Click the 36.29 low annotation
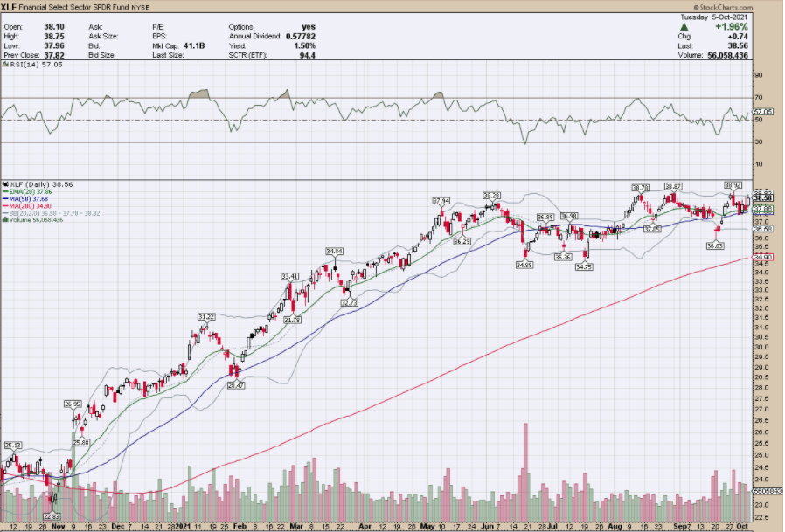The width and height of the screenshot is (785, 532). (462, 241)
